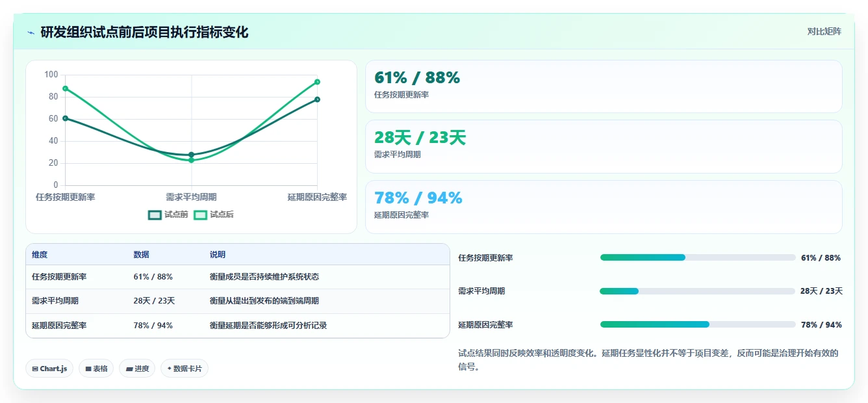This screenshot has width=868, height=403.
Task: Click chart axis label 延期原因完整率
Action: pos(317,197)
